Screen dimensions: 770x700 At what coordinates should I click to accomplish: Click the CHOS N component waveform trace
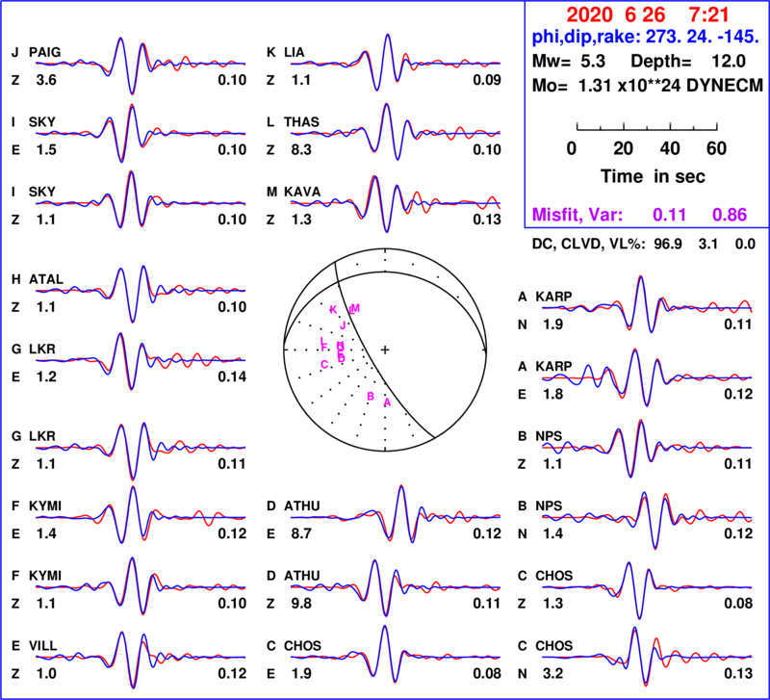click(x=647, y=657)
